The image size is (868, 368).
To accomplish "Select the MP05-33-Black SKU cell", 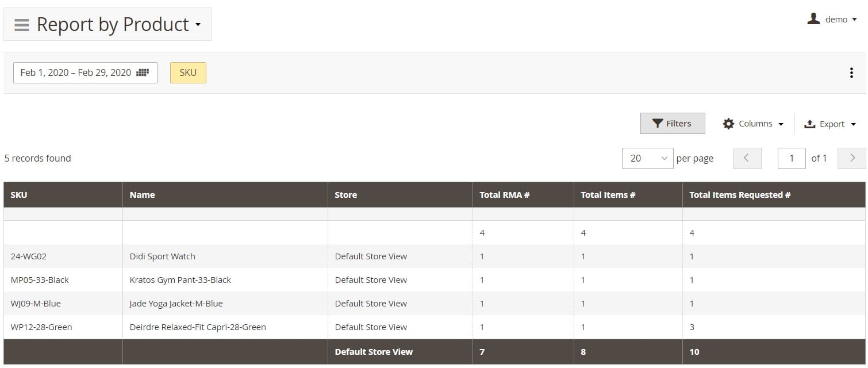I will [x=63, y=280].
